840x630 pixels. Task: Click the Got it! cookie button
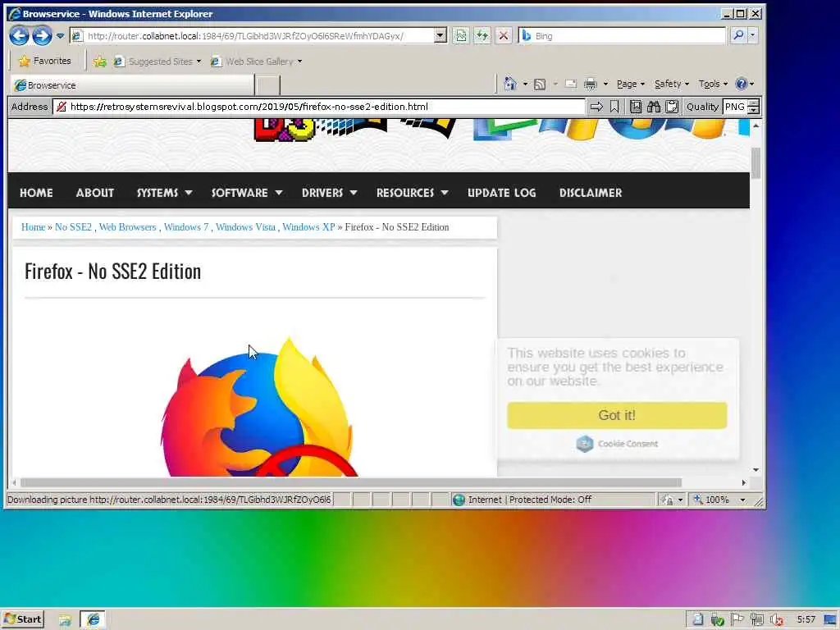click(617, 415)
